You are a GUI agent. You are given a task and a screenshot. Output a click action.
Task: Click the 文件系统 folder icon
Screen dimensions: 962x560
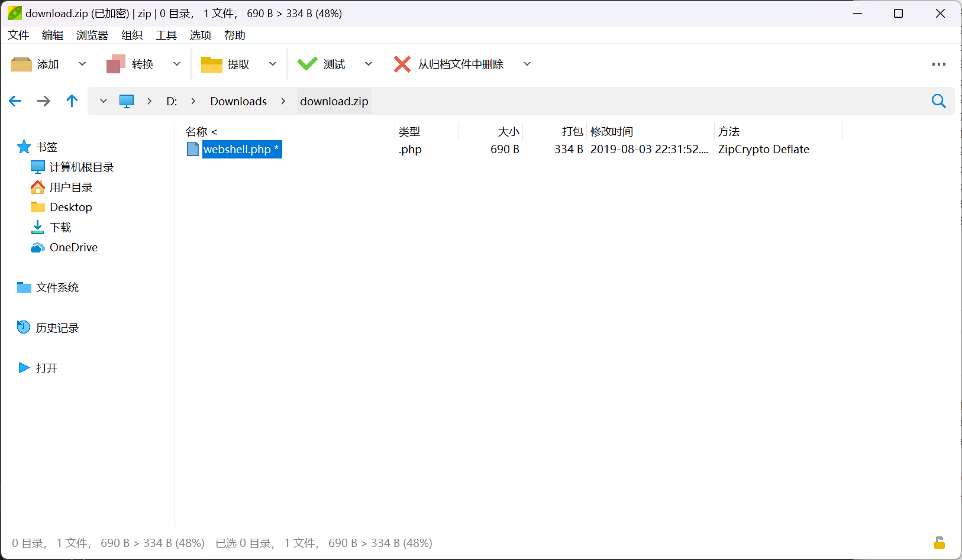pyautogui.click(x=24, y=287)
